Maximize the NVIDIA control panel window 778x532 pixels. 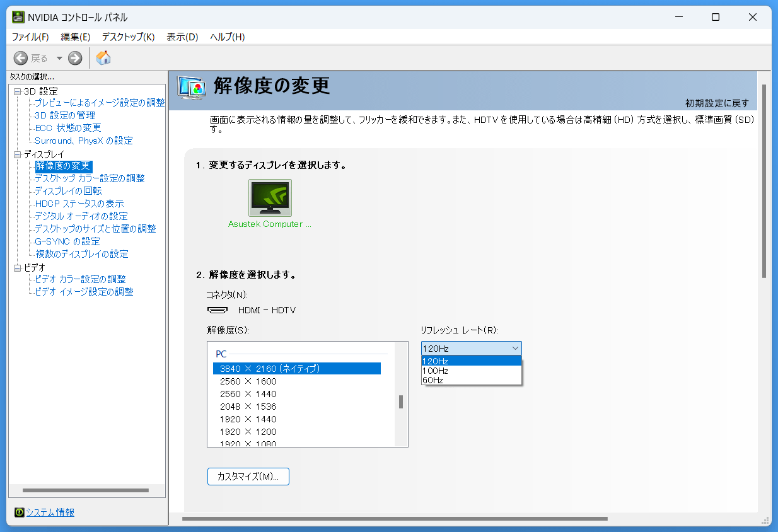click(x=716, y=18)
